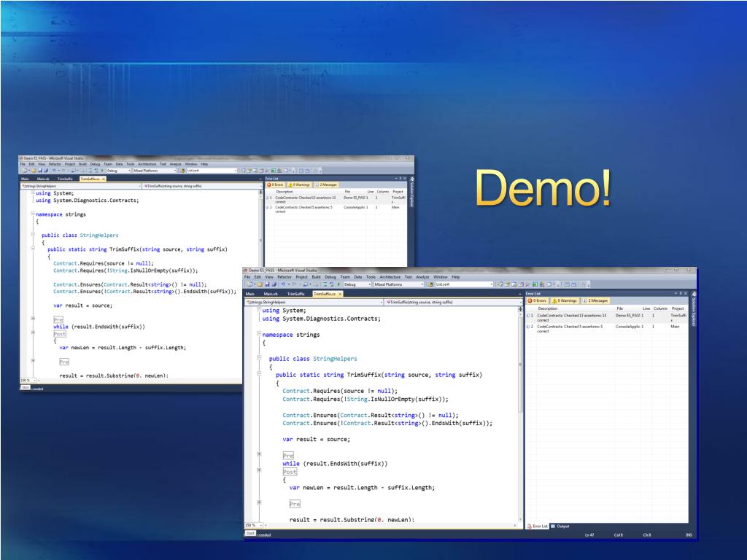Open the Analyze menu in front window

pyautogui.click(x=422, y=276)
